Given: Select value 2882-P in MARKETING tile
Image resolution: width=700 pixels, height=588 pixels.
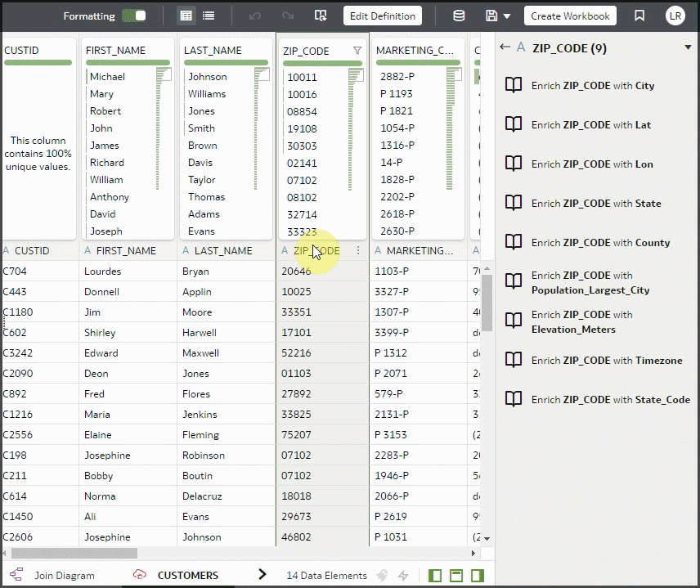Looking at the screenshot, I should [397, 77].
